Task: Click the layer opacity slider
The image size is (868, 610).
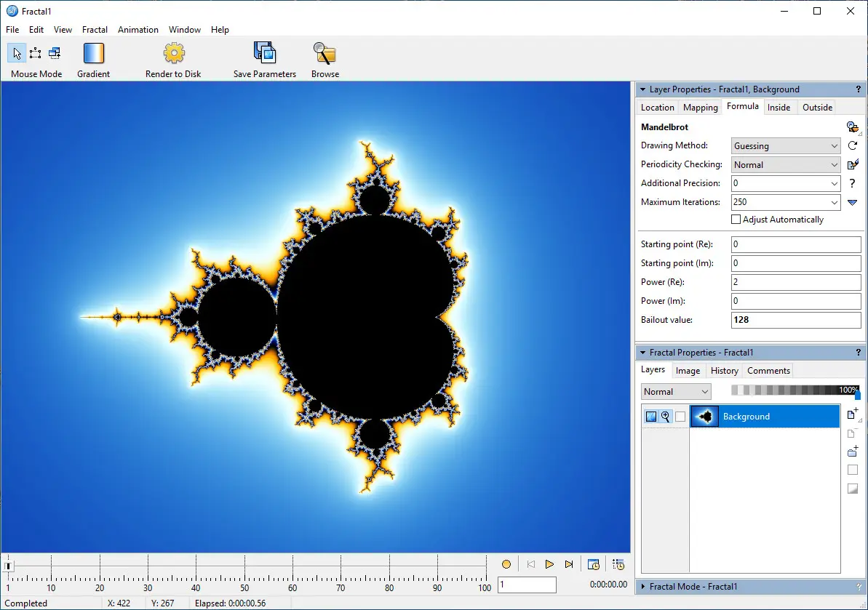Action: pos(795,390)
